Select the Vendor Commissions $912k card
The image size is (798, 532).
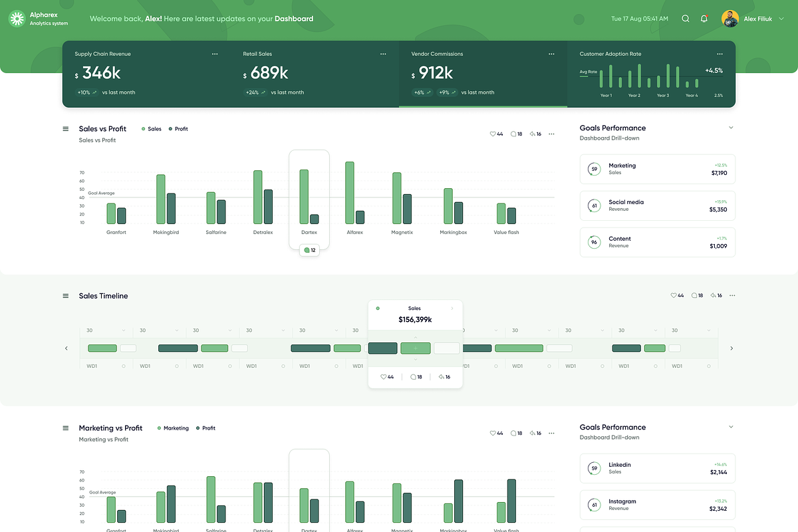(x=483, y=74)
